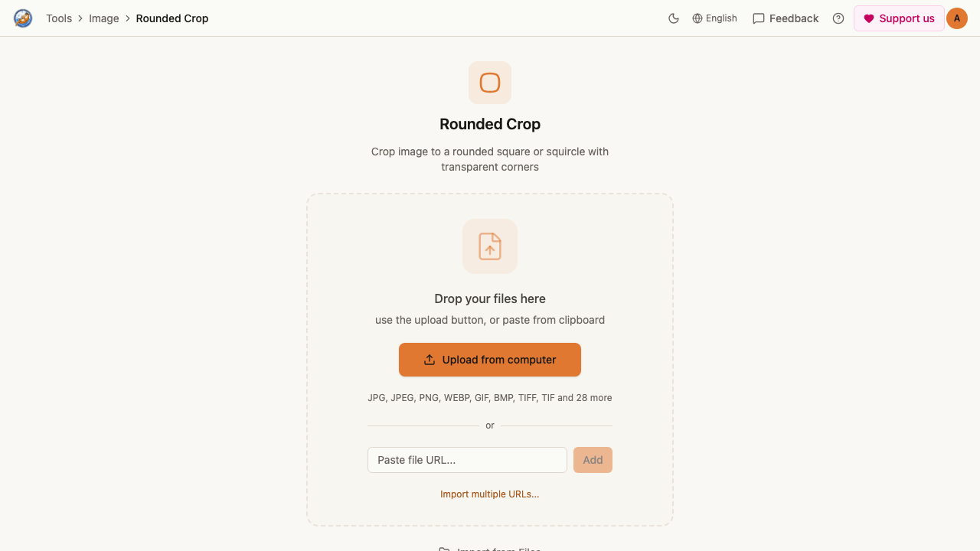Click the site logo icon
The image size is (980, 551).
[23, 18]
